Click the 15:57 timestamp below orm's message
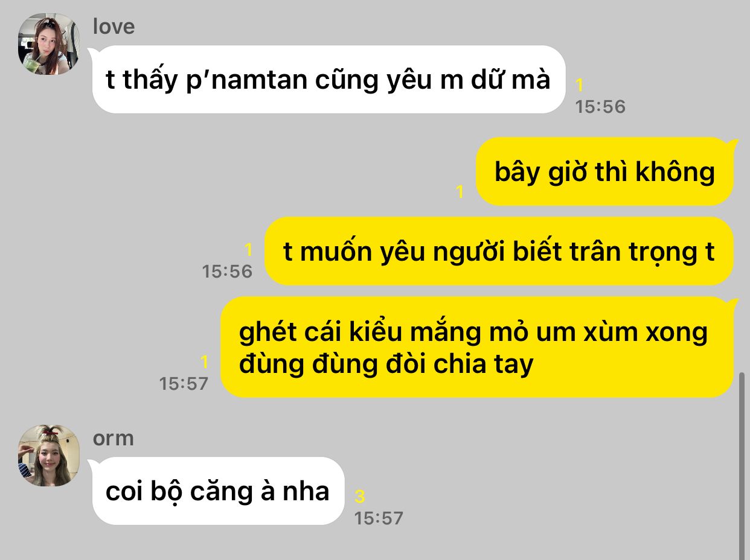Viewport: 750px width, 560px height. pyautogui.click(x=379, y=518)
